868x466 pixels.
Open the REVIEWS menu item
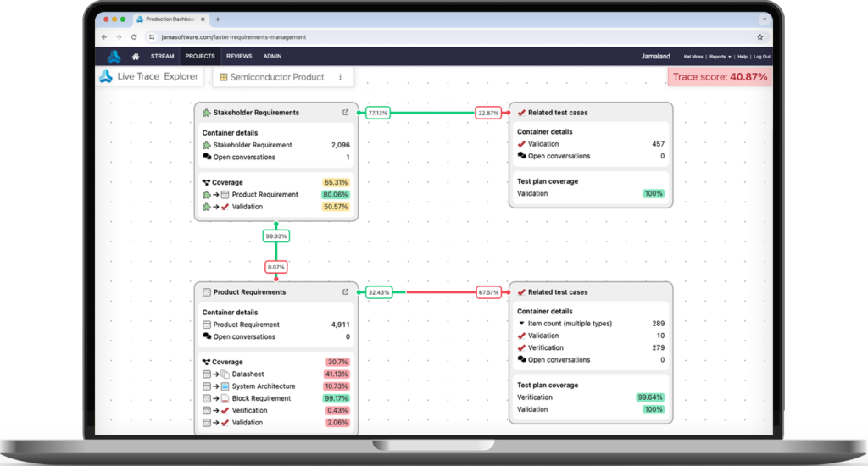(239, 57)
